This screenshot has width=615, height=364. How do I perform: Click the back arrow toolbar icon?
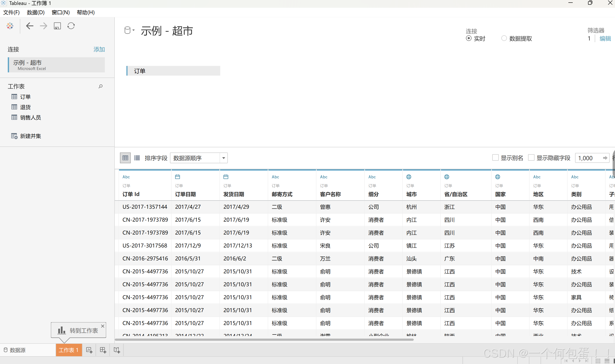click(30, 26)
